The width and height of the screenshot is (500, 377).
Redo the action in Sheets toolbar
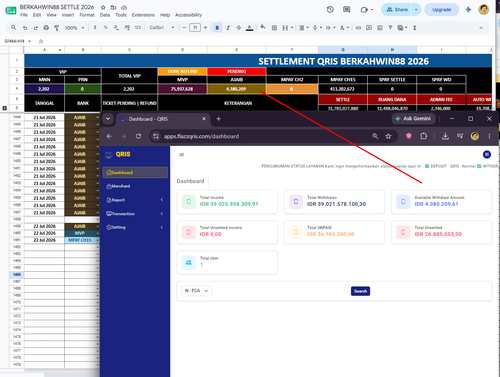coord(35,28)
